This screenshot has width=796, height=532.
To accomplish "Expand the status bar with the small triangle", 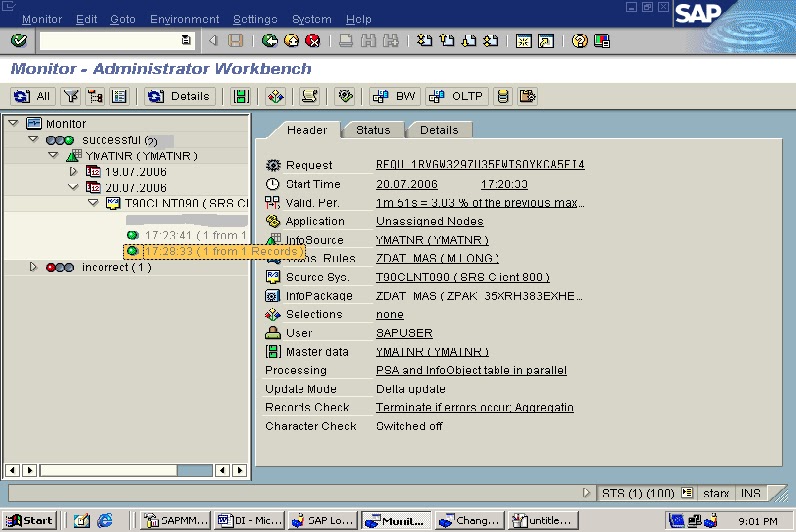I will [586, 492].
